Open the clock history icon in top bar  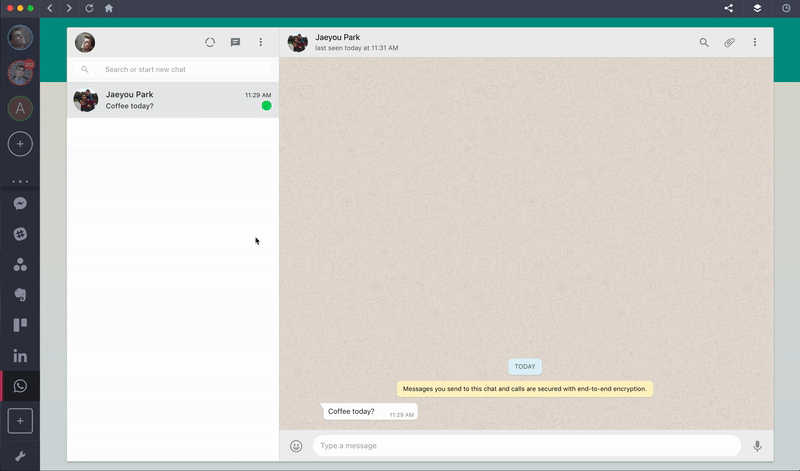(x=786, y=8)
